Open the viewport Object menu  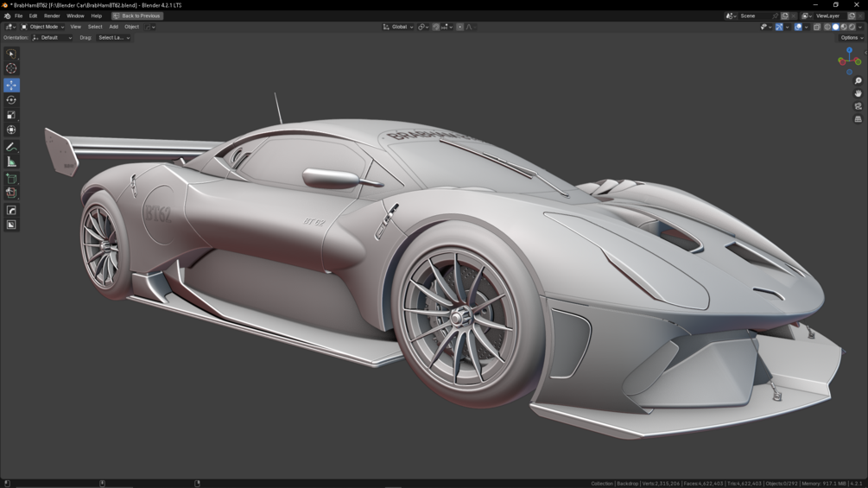pyautogui.click(x=132, y=27)
